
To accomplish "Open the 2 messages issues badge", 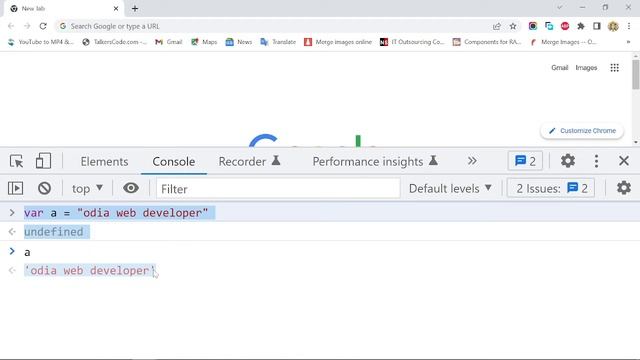I will point(525,161).
